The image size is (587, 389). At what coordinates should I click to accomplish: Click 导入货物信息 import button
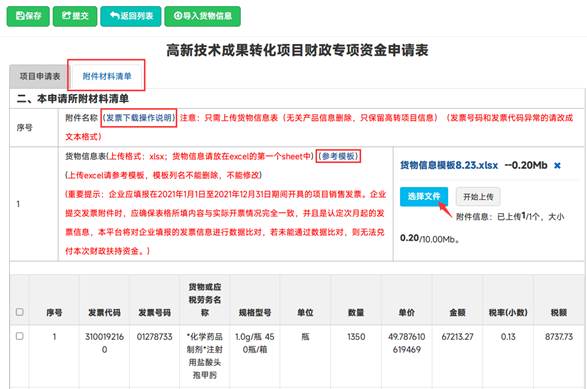click(203, 16)
